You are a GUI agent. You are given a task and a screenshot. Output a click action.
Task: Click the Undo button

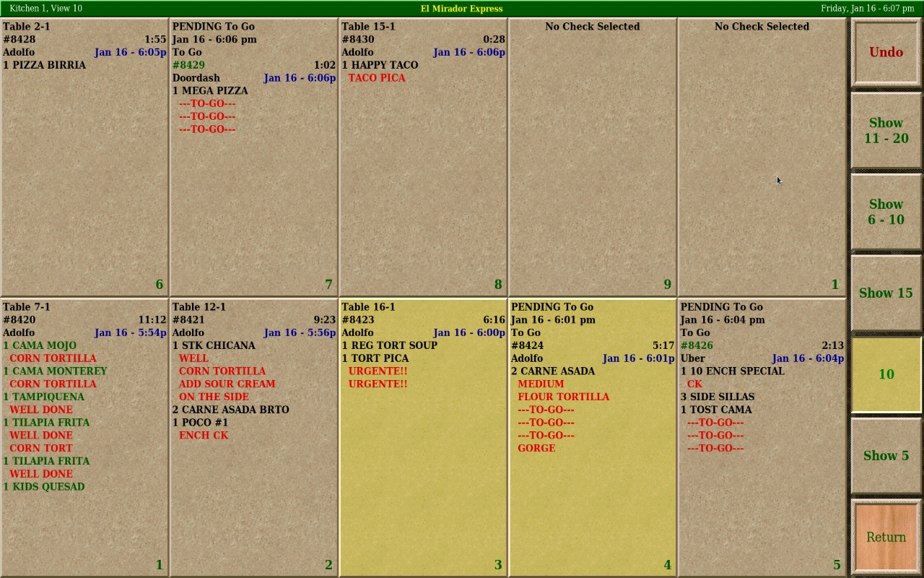pyautogui.click(x=886, y=53)
